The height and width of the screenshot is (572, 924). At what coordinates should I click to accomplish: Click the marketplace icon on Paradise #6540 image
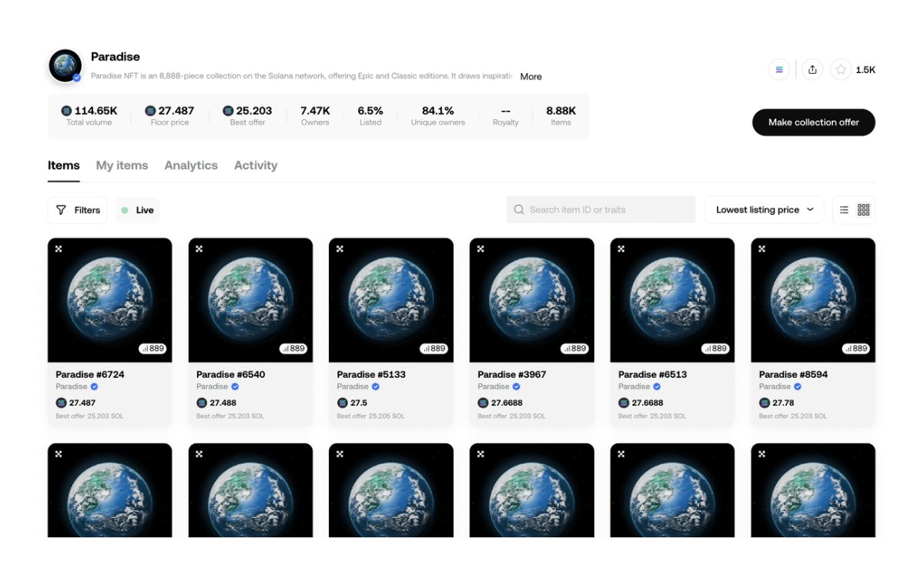coord(199,249)
